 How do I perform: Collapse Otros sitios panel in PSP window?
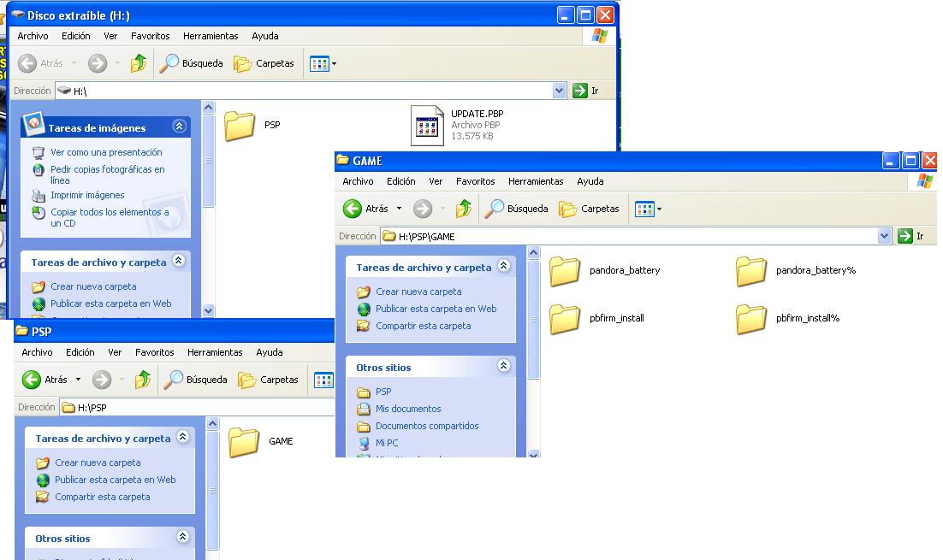(x=183, y=537)
